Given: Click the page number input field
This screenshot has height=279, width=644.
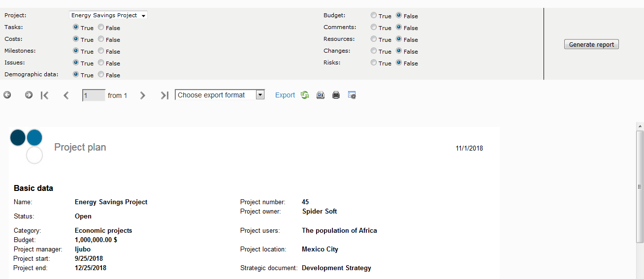Looking at the screenshot, I should point(94,95).
